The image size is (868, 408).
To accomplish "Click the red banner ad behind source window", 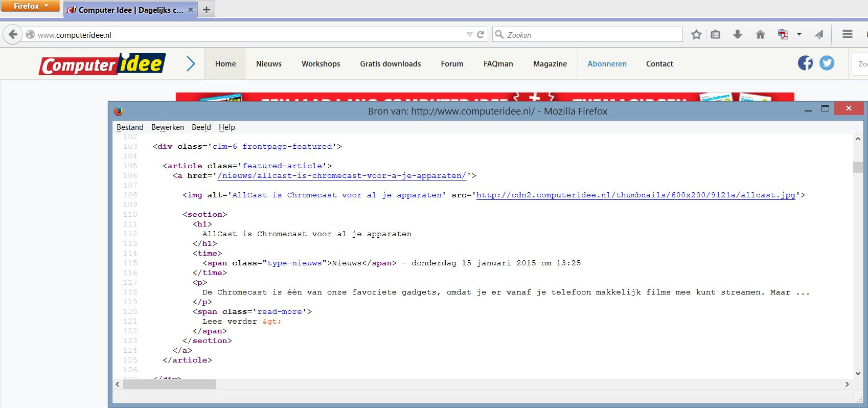I will 485,97.
